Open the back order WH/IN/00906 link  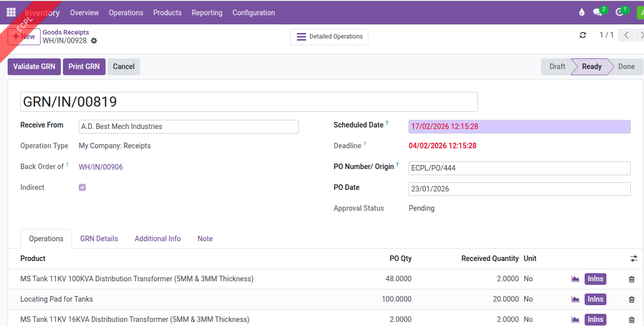(100, 167)
